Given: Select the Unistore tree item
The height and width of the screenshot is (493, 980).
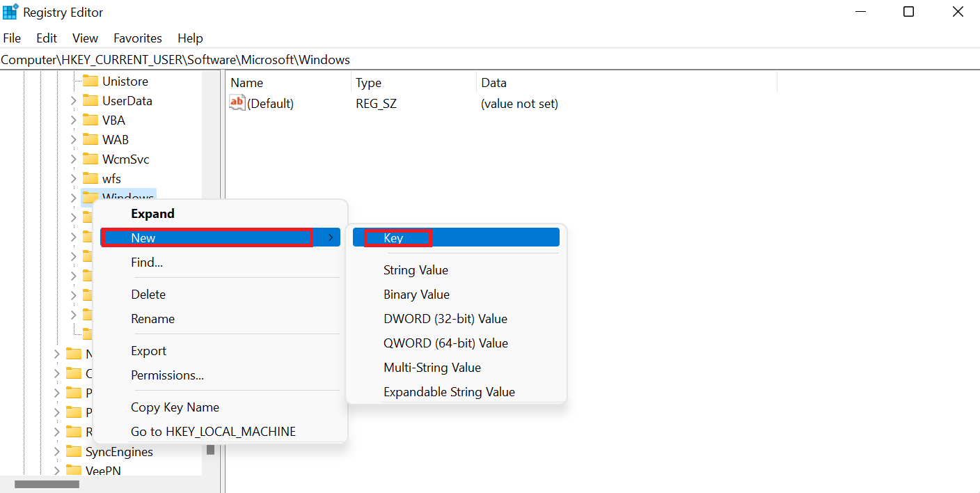Looking at the screenshot, I should click(125, 81).
